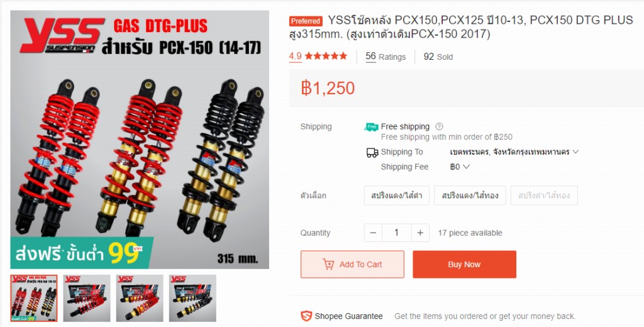Screen dimensions: 644x327
Task: Click the orange Buy Now button
Action: point(465,265)
